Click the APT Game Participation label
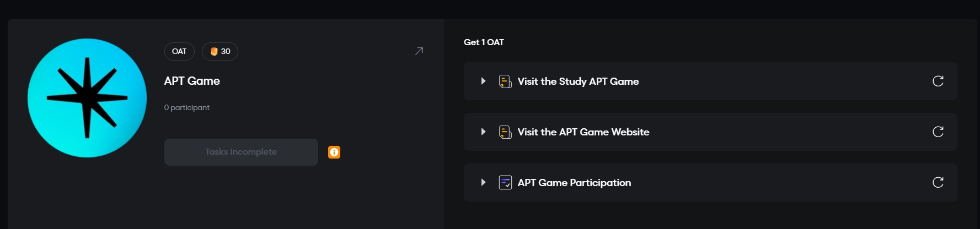Image resolution: width=980 pixels, height=229 pixels. pos(574,183)
